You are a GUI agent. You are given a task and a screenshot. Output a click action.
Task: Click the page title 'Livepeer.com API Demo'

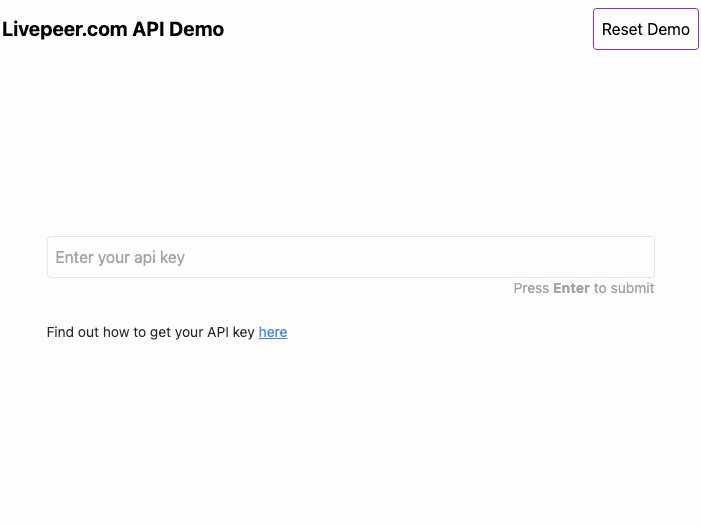pyautogui.click(x=113, y=29)
